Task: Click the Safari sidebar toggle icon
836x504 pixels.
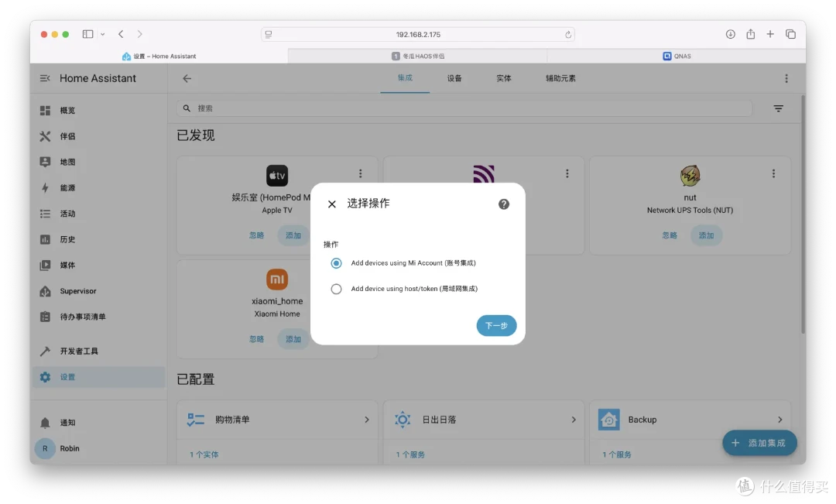Action: point(88,34)
